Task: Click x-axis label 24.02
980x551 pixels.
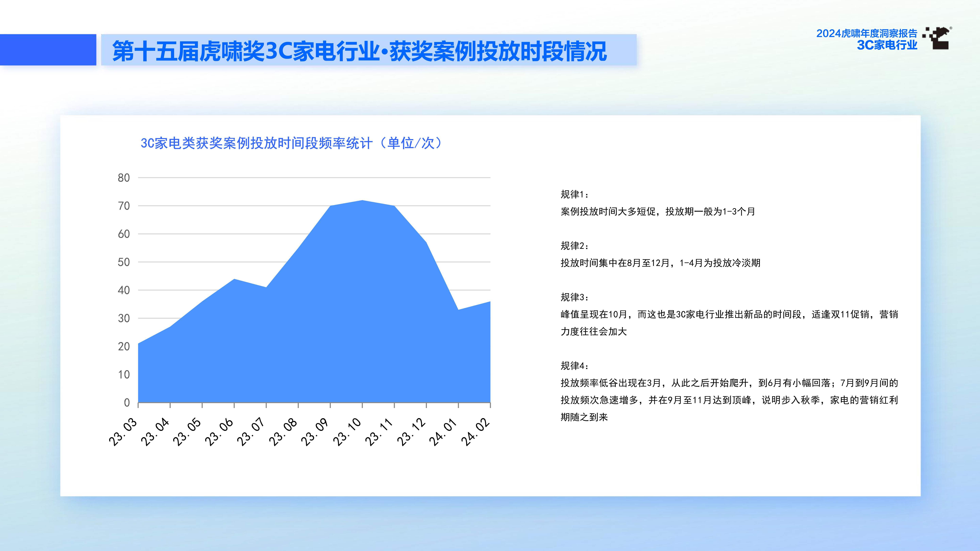Action: point(475,432)
